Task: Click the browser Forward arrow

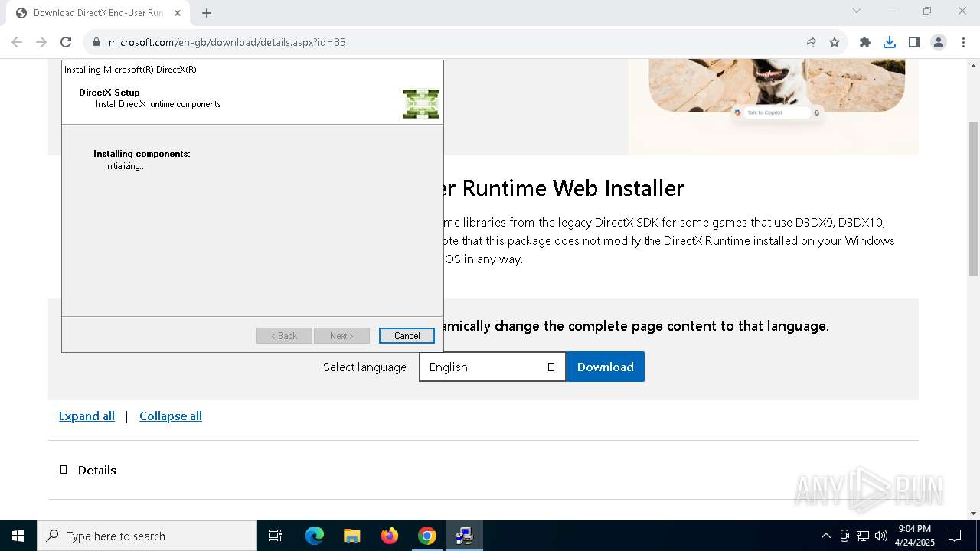Action: click(41, 42)
